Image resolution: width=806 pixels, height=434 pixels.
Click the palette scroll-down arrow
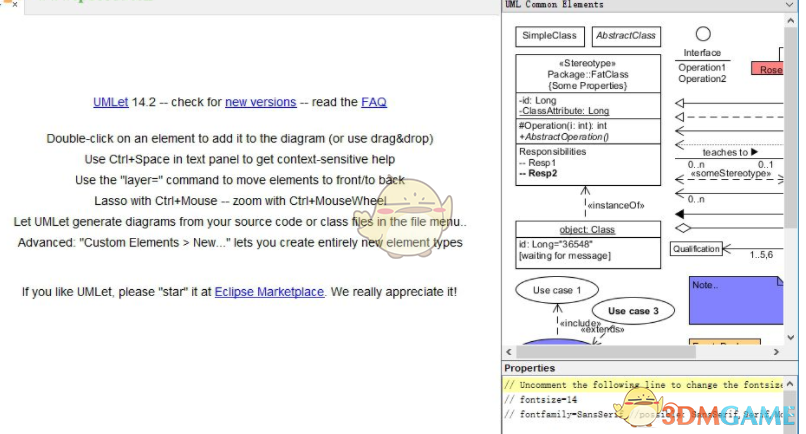point(791,338)
